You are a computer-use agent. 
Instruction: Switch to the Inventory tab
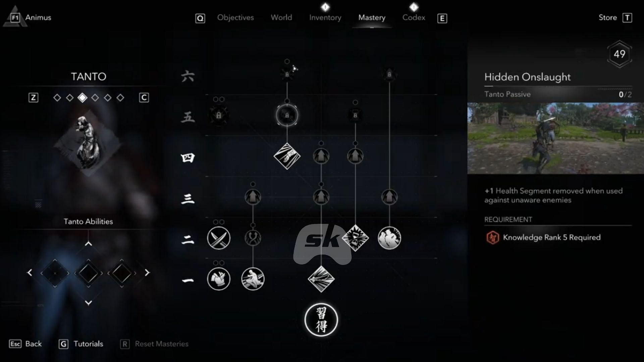326,17
